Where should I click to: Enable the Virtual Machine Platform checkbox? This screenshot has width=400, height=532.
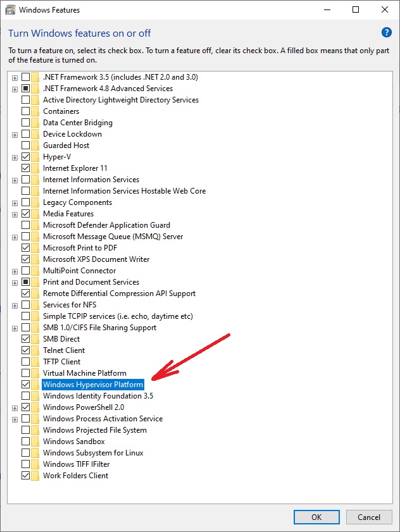pos(25,373)
